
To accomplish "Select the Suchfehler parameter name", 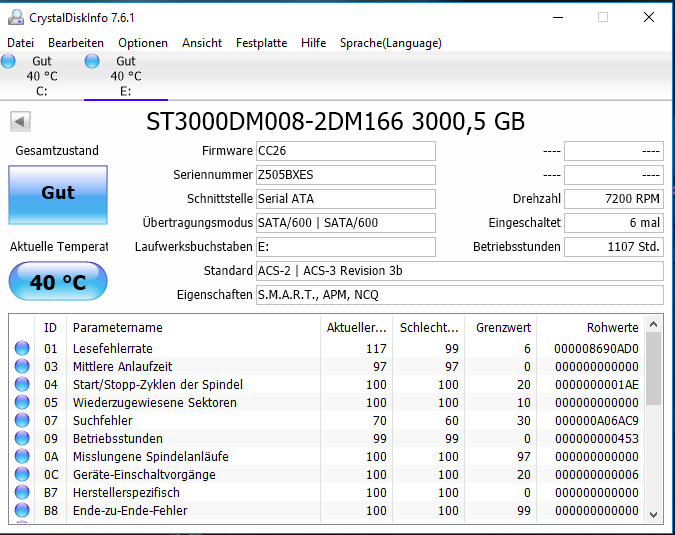I will (x=102, y=421).
